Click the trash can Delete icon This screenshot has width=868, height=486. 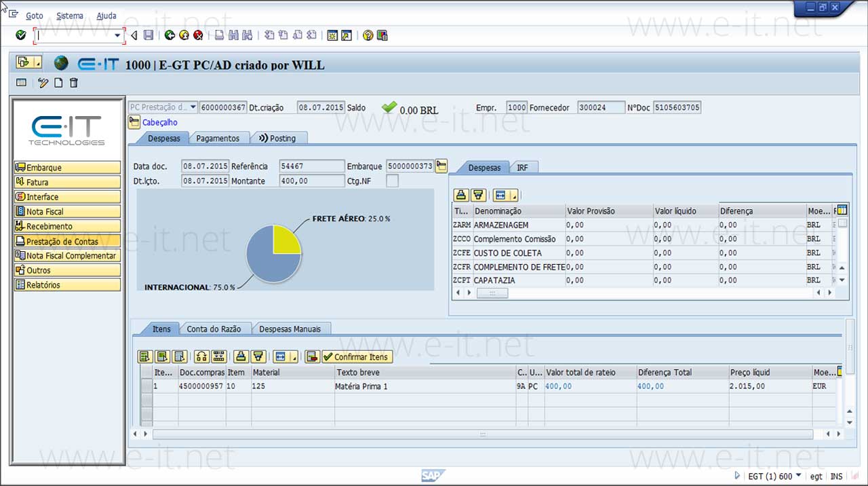(x=74, y=83)
